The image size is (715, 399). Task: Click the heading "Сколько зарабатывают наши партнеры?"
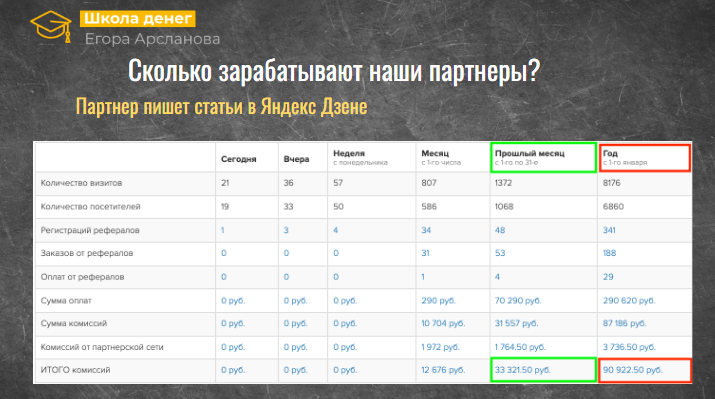tap(334, 71)
